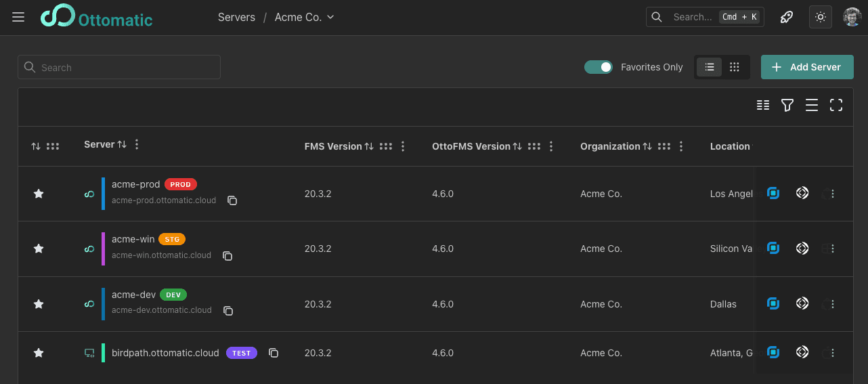Open the hamburger navigation menu
This screenshot has width=868, height=384.
18,17
